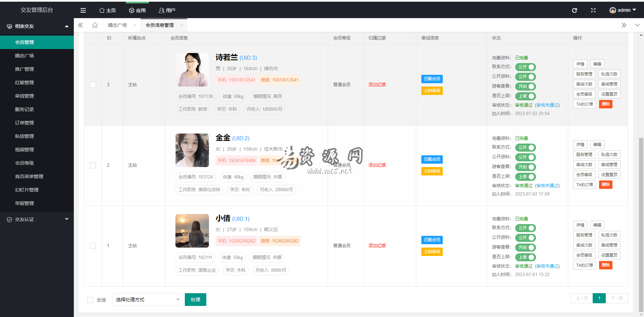This screenshot has height=317, width=644.
Task: Click the heart icon beside 相亲交友
Action: coord(9,26)
